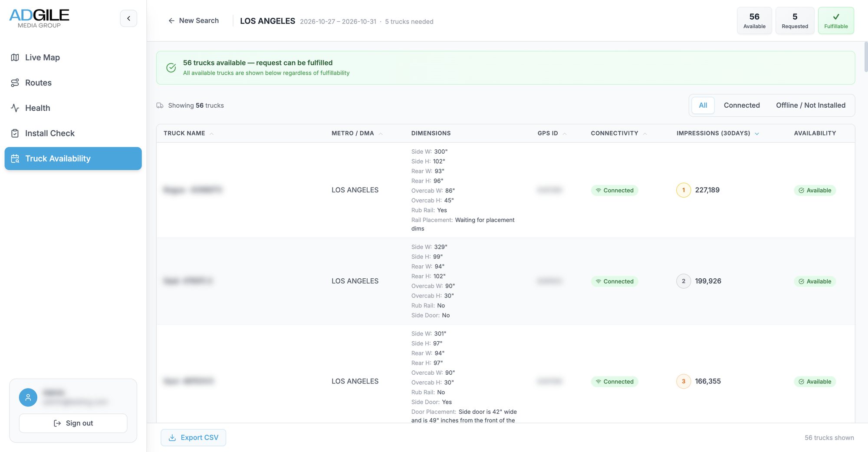Click rank badge 2 next to 199,926
Viewport: 868px width, 452px height.
point(684,281)
